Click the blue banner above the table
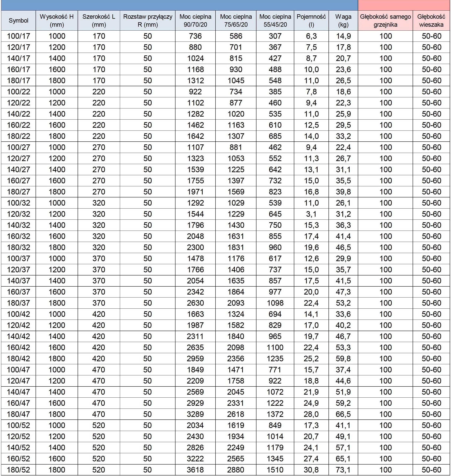Image resolution: width=451 pixels, height=476 pixels. tap(179, 5)
